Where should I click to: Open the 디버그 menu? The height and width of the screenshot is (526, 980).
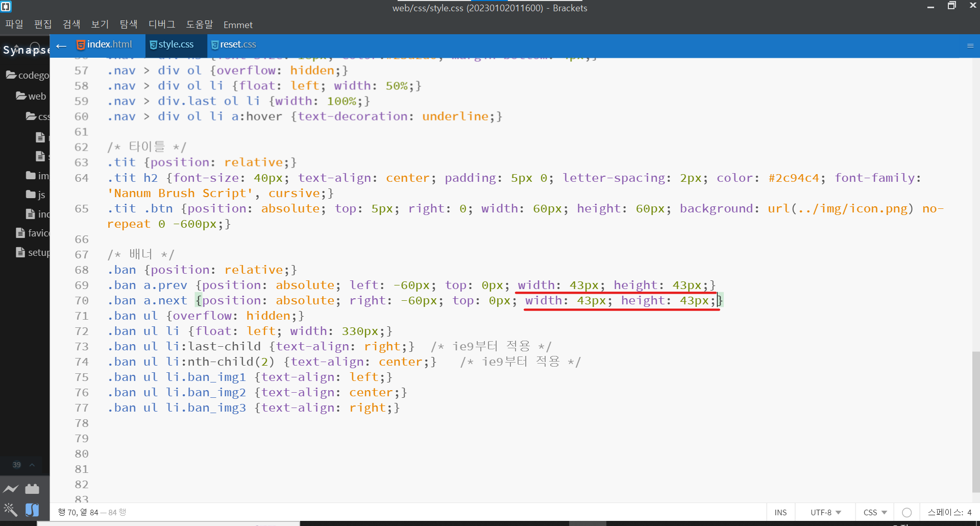pos(162,24)
